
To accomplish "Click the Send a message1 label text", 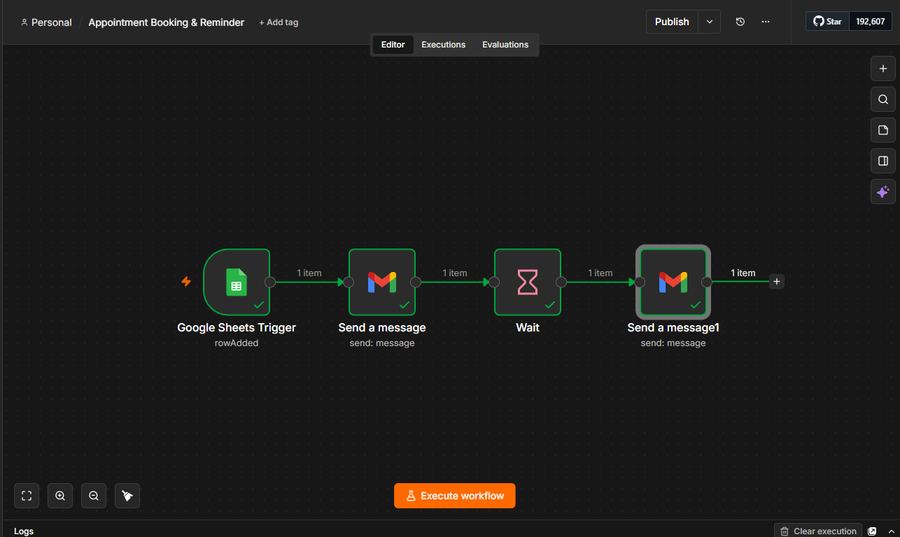I will tap(673, 328).
